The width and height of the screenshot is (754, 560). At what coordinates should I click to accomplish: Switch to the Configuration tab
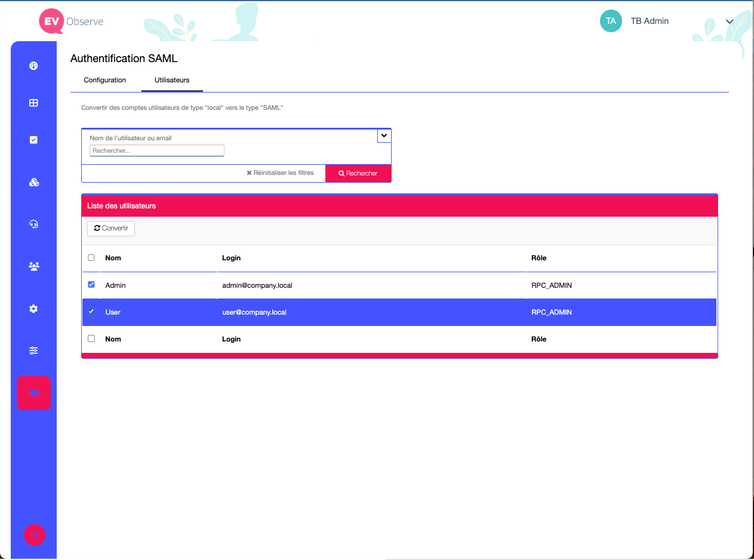pyautogui.click(x=104, y=80)
